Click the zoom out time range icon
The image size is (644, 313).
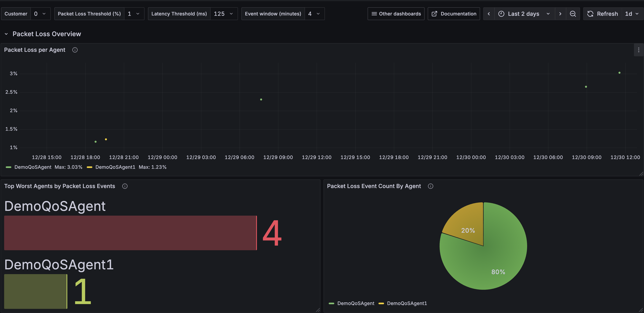pyautogui.click(x=573, y=14)
